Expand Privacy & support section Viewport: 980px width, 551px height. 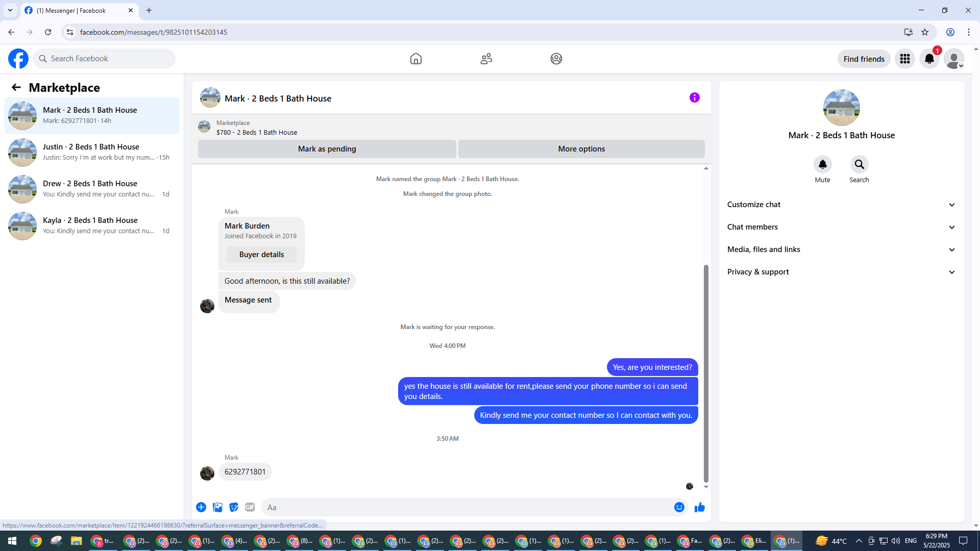coord(842,272)
